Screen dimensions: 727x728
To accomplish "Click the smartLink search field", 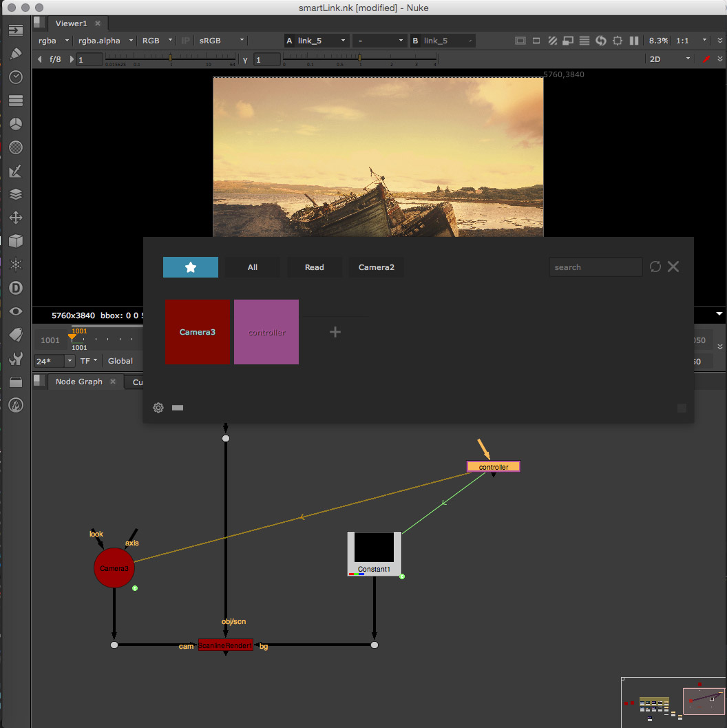I will [595, 267].
